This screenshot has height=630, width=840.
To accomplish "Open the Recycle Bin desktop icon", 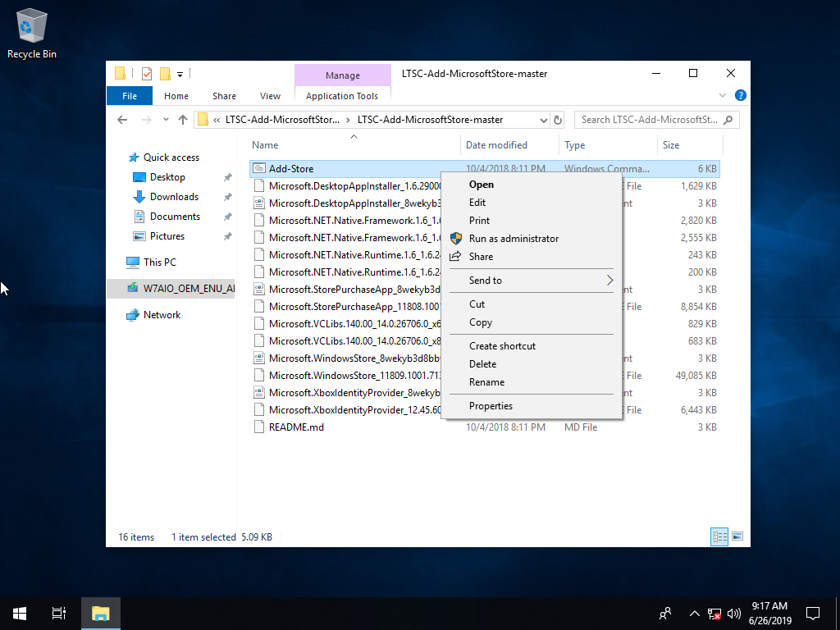I will (x=32, y=33).
